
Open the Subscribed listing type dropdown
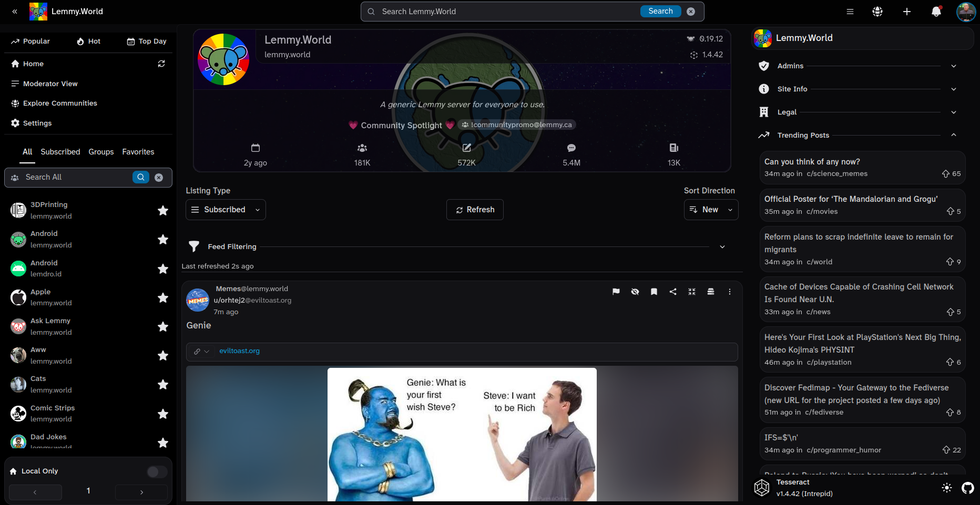[x=226, y=210]
